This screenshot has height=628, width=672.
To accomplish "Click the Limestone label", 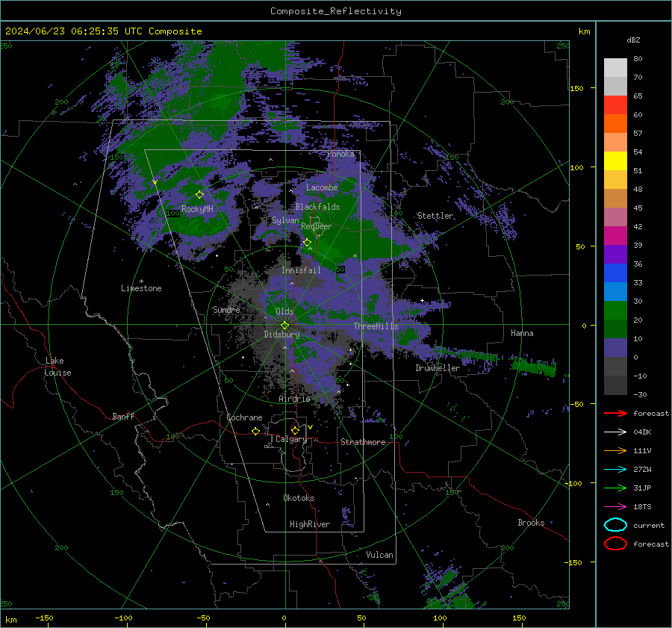I will click(x=141, y=288).
